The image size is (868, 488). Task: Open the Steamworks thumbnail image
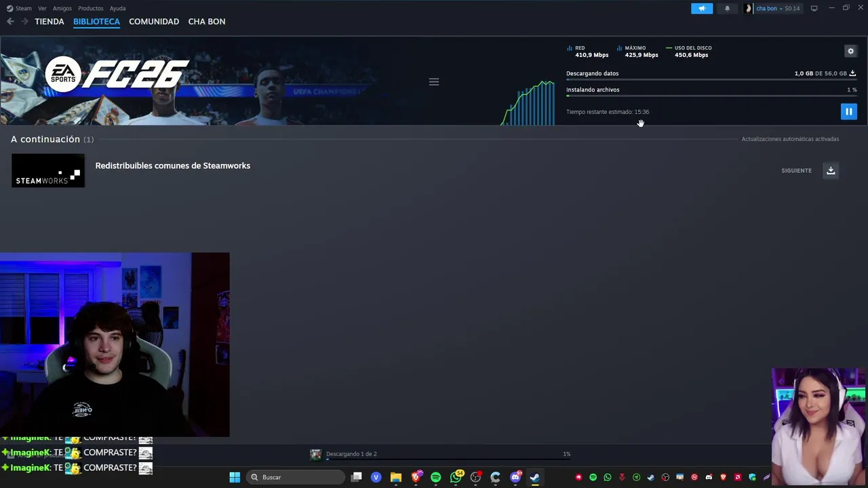tap(48, 170)
